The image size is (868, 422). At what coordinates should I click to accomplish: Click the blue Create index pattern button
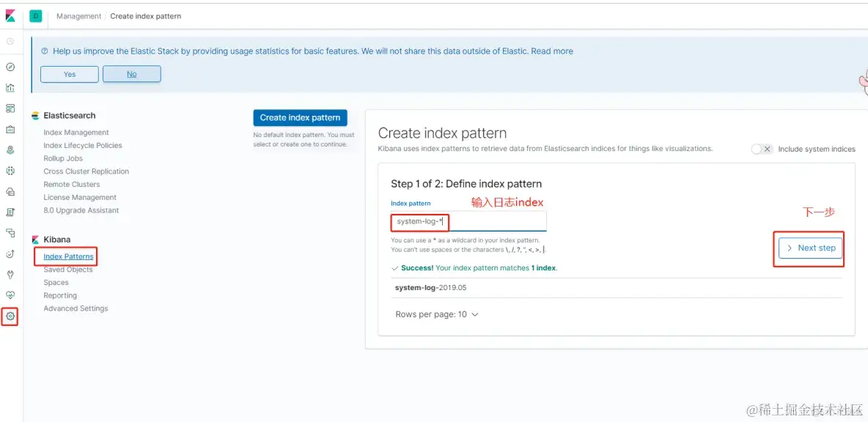[300, 118]
